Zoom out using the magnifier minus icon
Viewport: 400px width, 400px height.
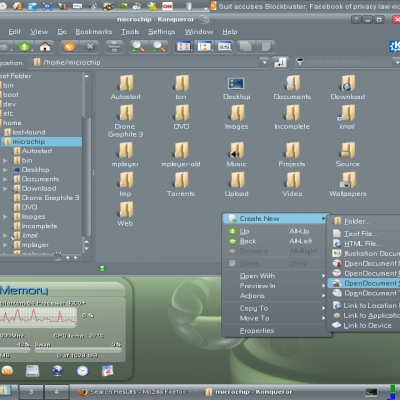159,47
